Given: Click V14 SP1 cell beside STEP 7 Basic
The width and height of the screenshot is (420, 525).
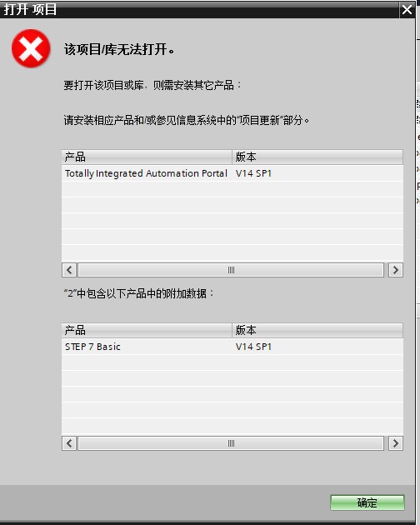Looking at the screenshot, I should pos(253,347).
